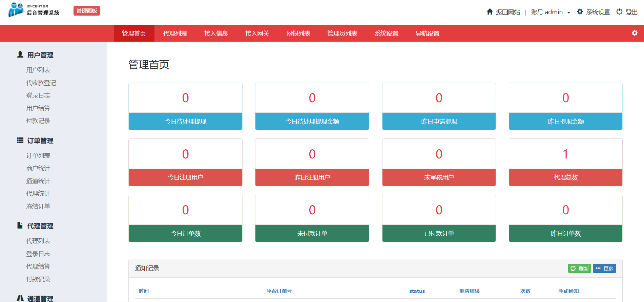Click the 手动通知 column header
The height and width of the screenshot is (302, 644).
[x=569, y=291]
